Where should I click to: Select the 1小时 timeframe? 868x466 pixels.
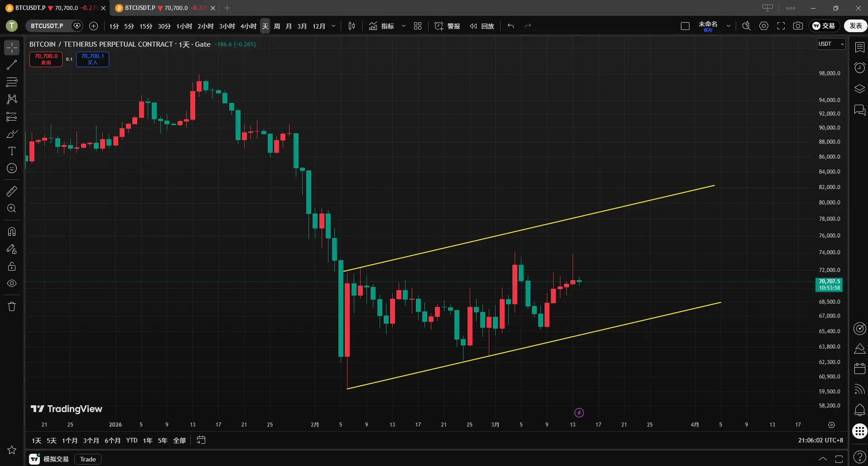(184, 26)
